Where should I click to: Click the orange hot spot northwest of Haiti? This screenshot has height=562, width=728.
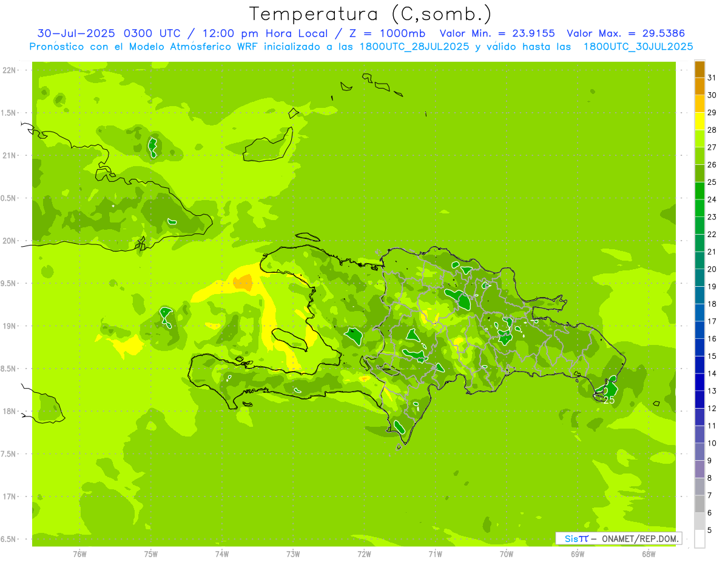(243, 282)
